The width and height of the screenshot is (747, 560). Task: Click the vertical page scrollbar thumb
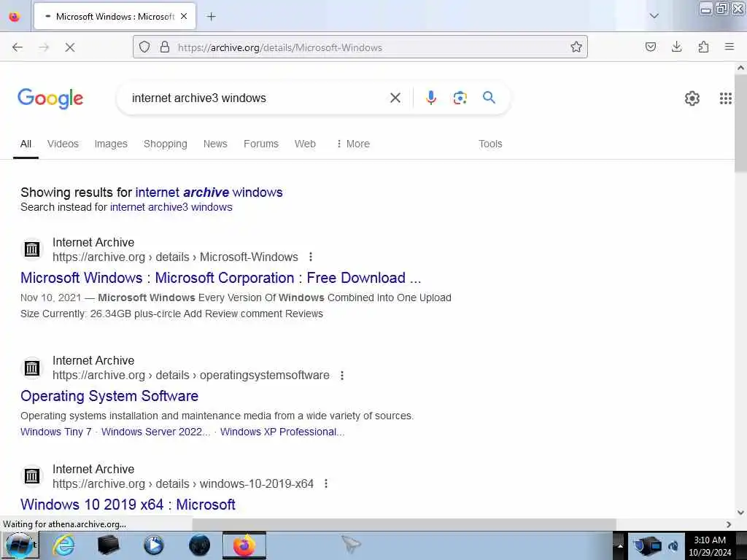[741, 122]
